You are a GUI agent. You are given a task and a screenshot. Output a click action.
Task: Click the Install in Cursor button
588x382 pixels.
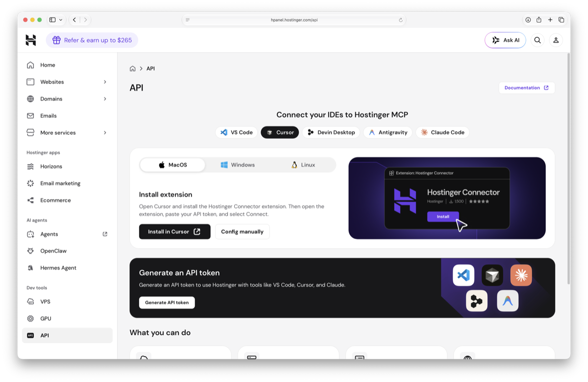pyautogui.click(x=175, y=231)
